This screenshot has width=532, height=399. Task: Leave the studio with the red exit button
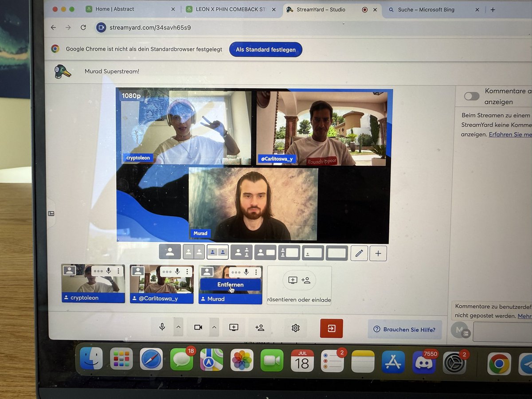pyautogui.click(x=332, y=329)
